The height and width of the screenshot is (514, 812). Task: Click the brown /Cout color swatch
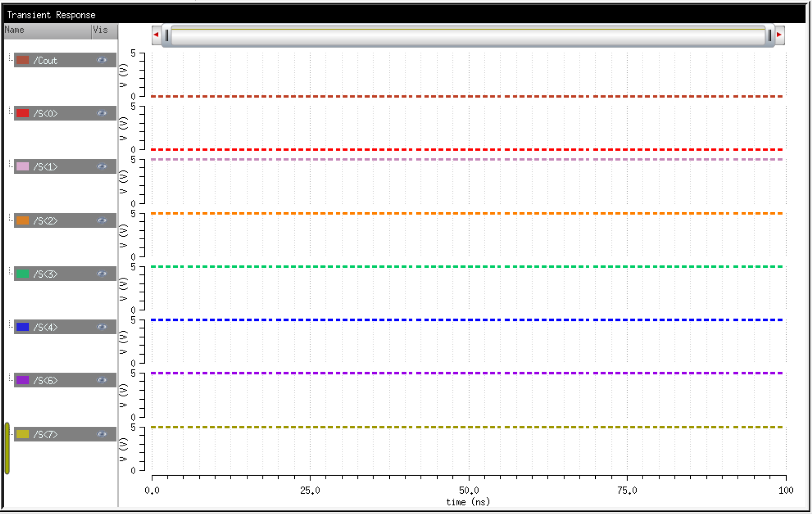click(23, 60)
